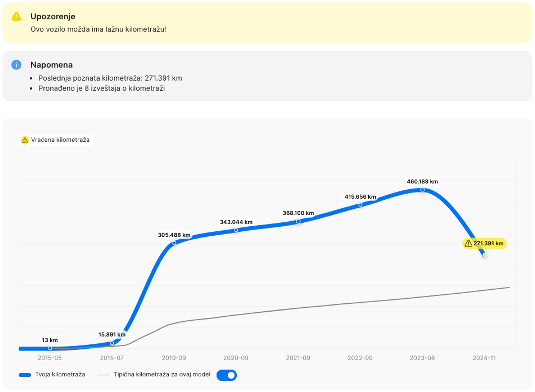Toggle off typical mileage comparison switch

(227, 375)
